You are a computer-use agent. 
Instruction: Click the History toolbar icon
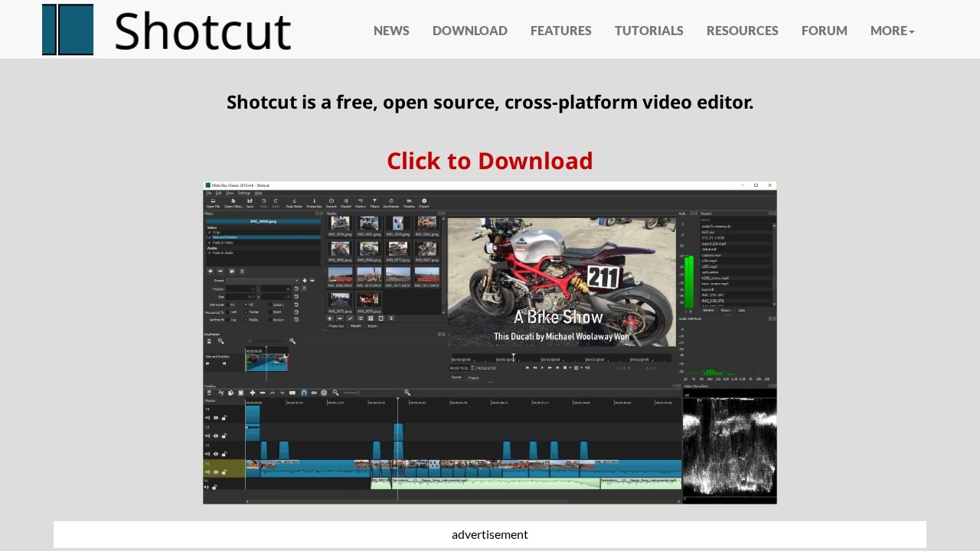pyautogui.click(x=361, y=201)
